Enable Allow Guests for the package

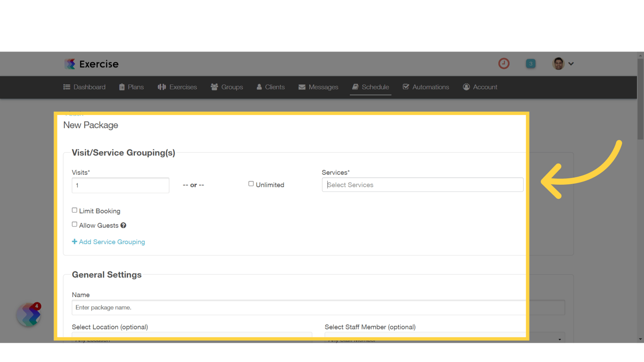pos(74,224)
